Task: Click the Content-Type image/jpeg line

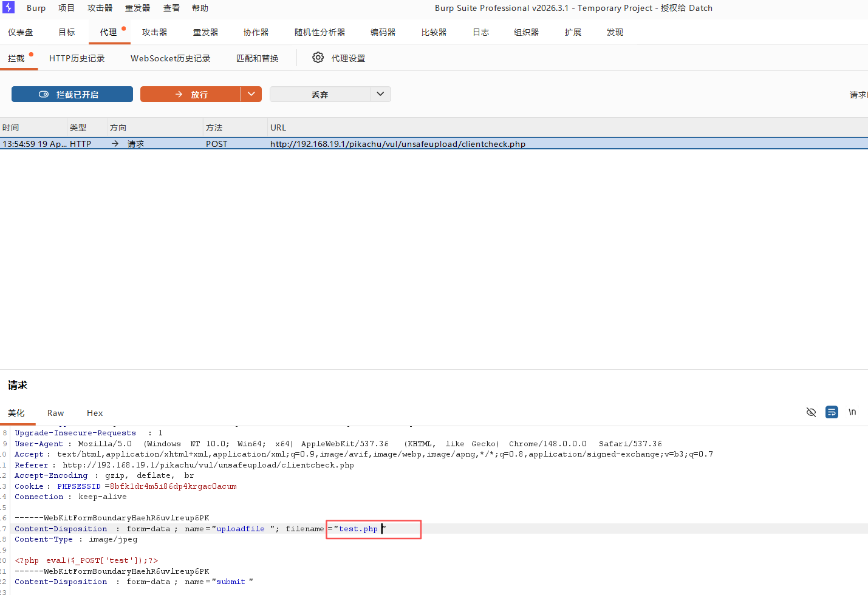Action: tap(76, 539)
